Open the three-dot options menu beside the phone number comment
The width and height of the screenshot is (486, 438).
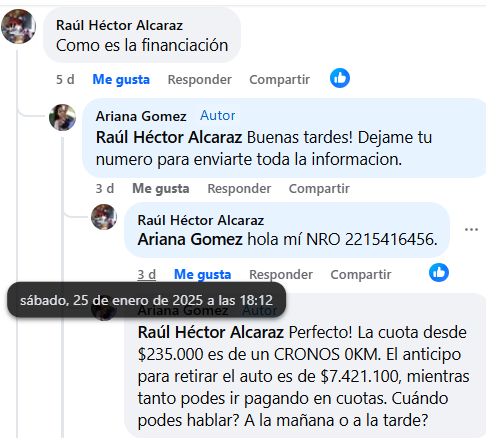click(471, 229)
